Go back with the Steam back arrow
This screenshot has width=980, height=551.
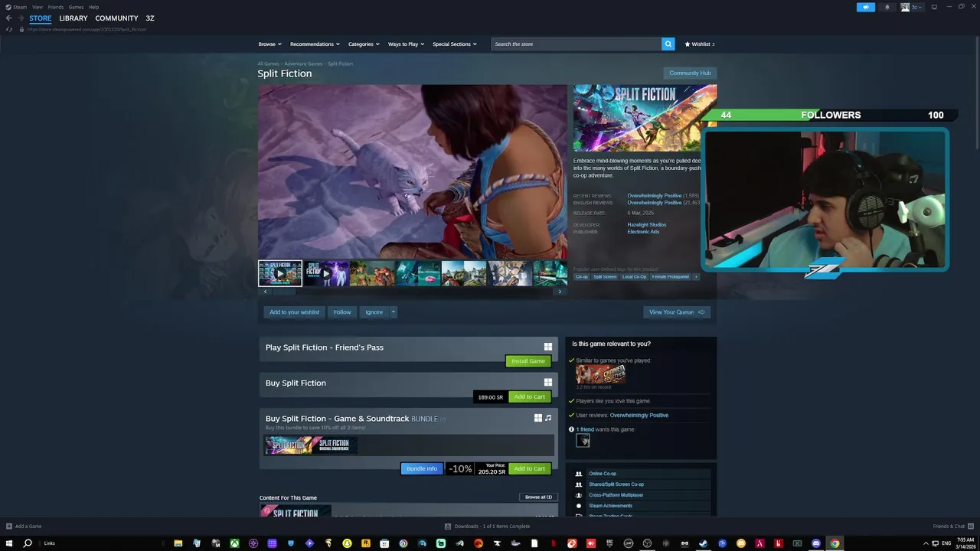pos(9,18)
